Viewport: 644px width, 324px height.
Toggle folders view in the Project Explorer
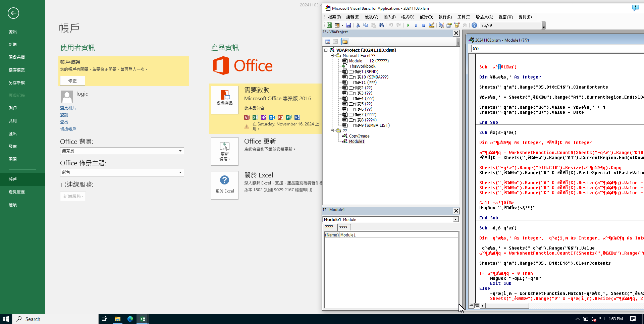(x=345, y=42)
